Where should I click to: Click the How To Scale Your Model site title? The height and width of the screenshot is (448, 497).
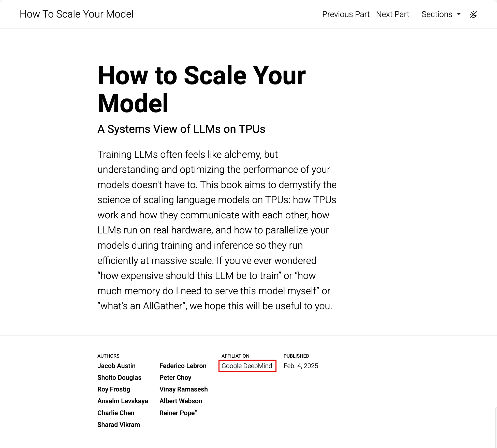click(x=77, y=14)
